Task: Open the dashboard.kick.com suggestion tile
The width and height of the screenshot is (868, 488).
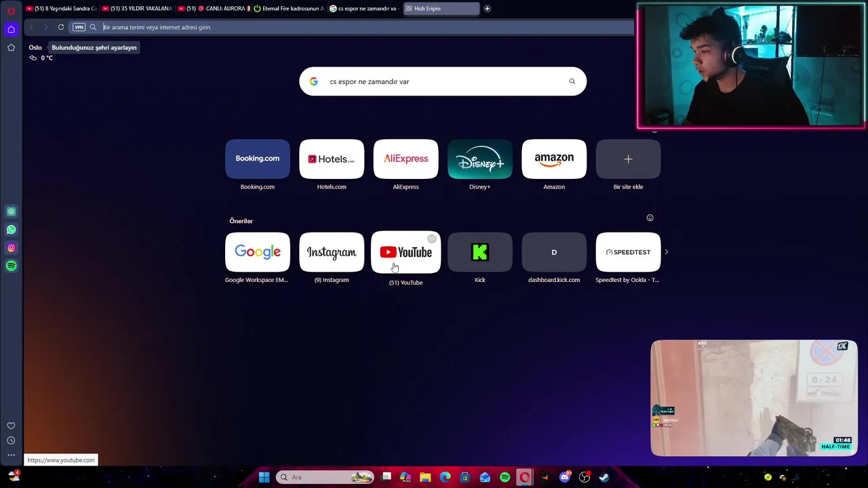Action: pos(554,252)
